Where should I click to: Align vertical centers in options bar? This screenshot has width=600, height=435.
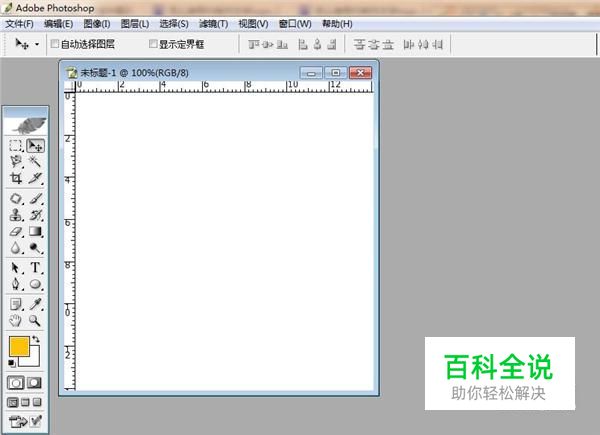click(268, 45)
